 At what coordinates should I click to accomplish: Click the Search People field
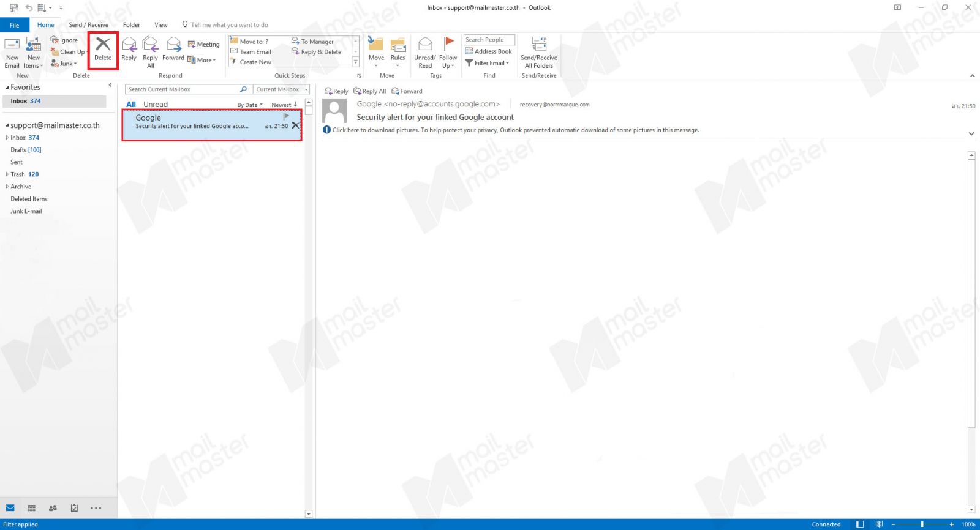click(489, 40)
